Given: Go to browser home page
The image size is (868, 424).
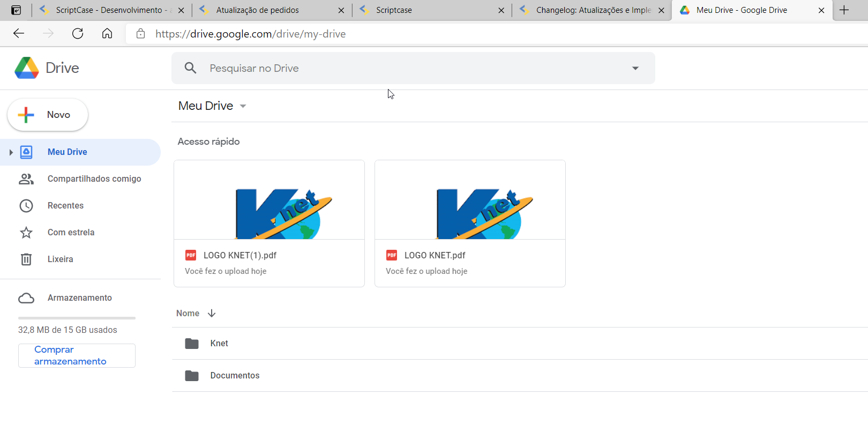Looking at the screenshot, I should [107, 34].
